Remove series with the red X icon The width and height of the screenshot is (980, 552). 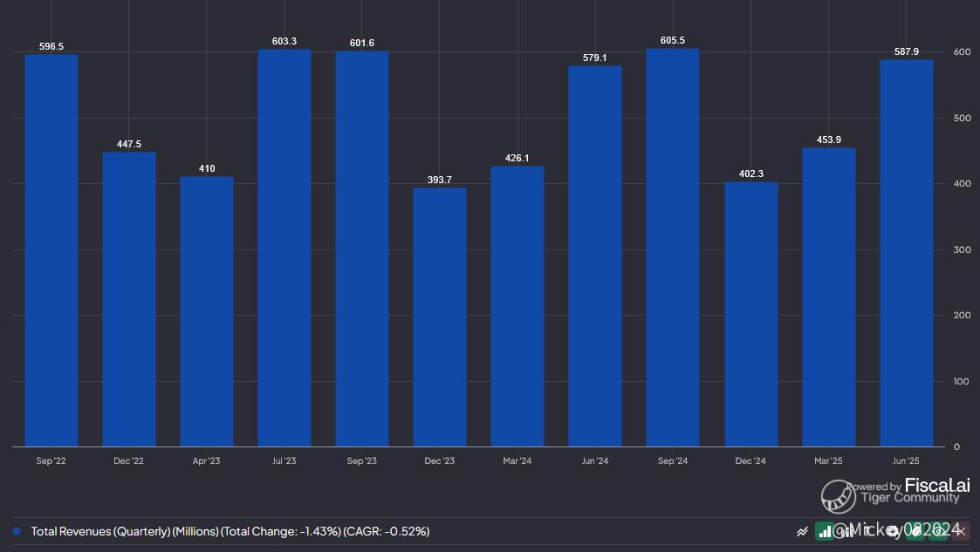point(962,531)
